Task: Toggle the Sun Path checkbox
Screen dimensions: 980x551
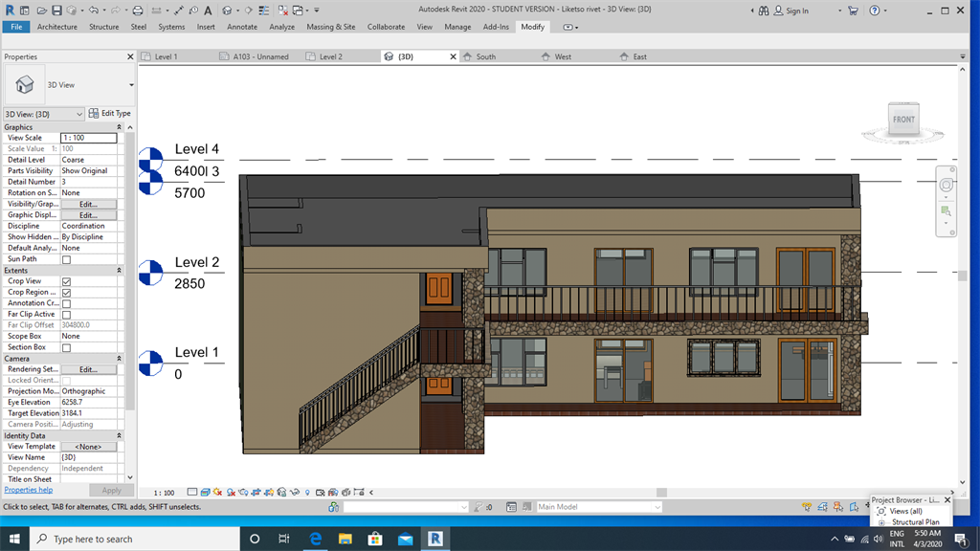Action: coord(66,259)
